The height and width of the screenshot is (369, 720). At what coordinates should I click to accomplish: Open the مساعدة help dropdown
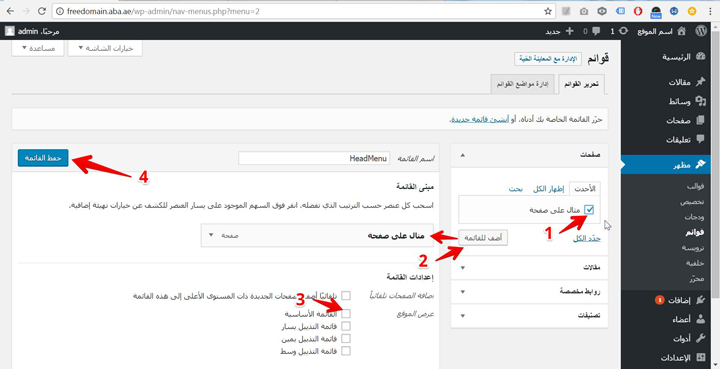tap(37, 49)
